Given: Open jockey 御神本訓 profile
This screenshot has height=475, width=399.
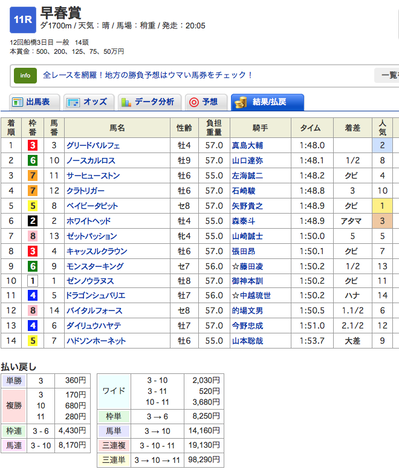Looking at the screenshot, I should point(247,281).
